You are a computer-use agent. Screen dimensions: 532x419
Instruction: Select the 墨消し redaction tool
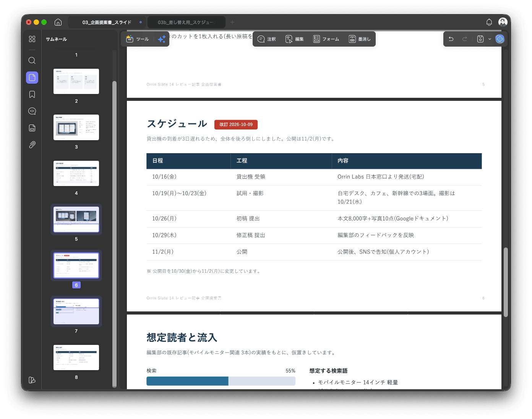pos(360,39)
